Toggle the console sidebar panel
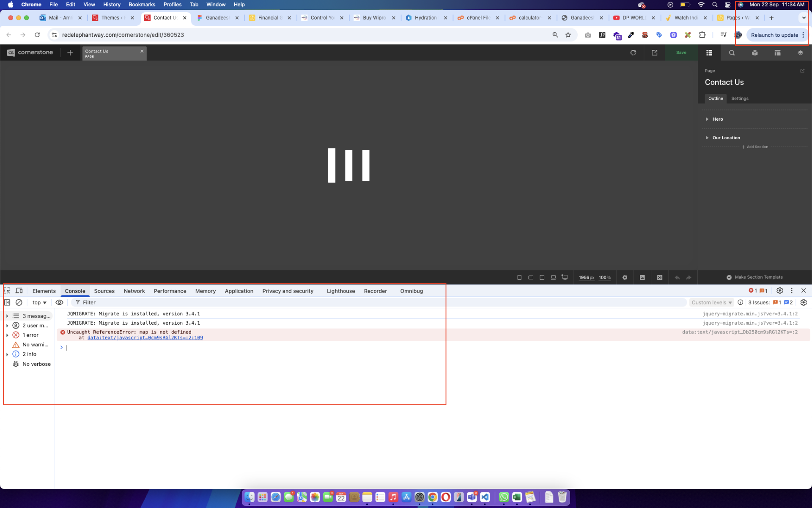The height and width of the screenshot is (508, 812). point(7,302)
